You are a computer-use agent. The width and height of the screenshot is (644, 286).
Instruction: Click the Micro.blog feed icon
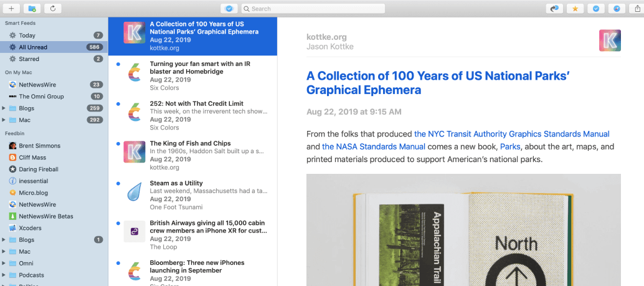click(x=12, y=193)
